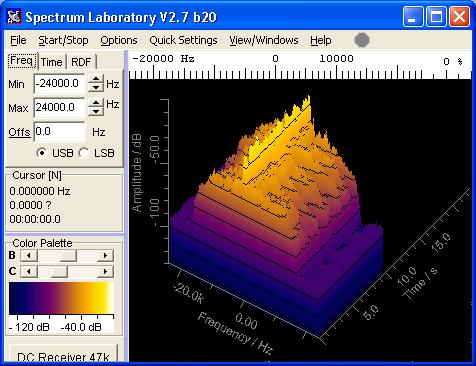
Task: Click the color palette gradient bar
Action: pos(61,298)
